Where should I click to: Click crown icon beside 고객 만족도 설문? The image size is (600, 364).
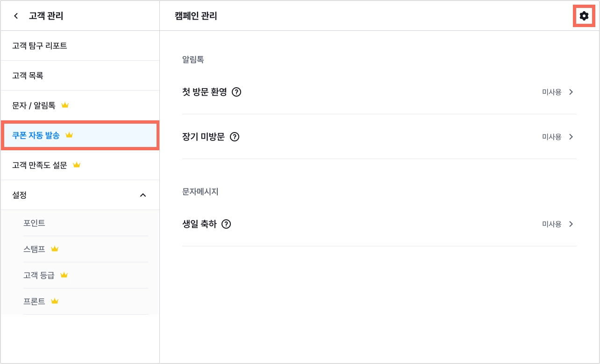coord(77,165)
